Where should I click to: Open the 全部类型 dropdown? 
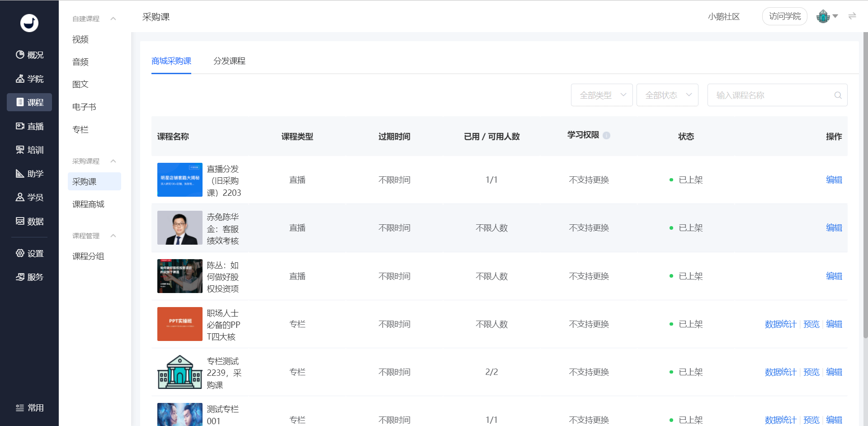(x=602, y=95)
